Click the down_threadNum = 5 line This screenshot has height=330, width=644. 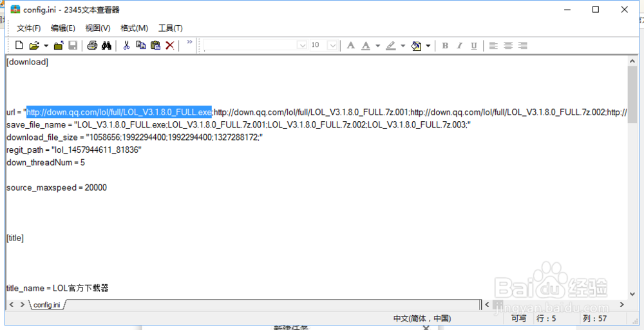pos(46,162)
